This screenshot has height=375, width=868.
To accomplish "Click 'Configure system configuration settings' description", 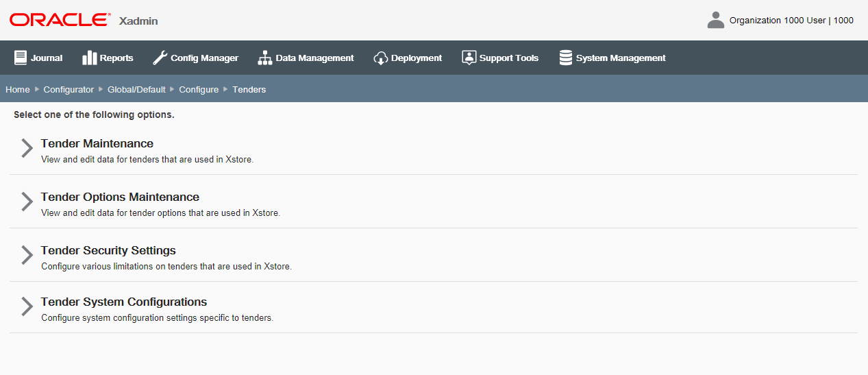I will 158,318.
